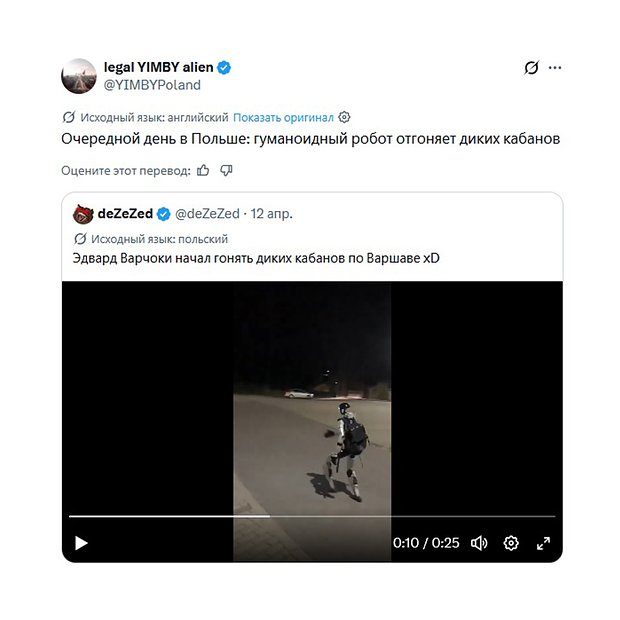Rate the translation with thumbs up
Viewport: 620px width, 620px height.
click(x=204, y=171)
